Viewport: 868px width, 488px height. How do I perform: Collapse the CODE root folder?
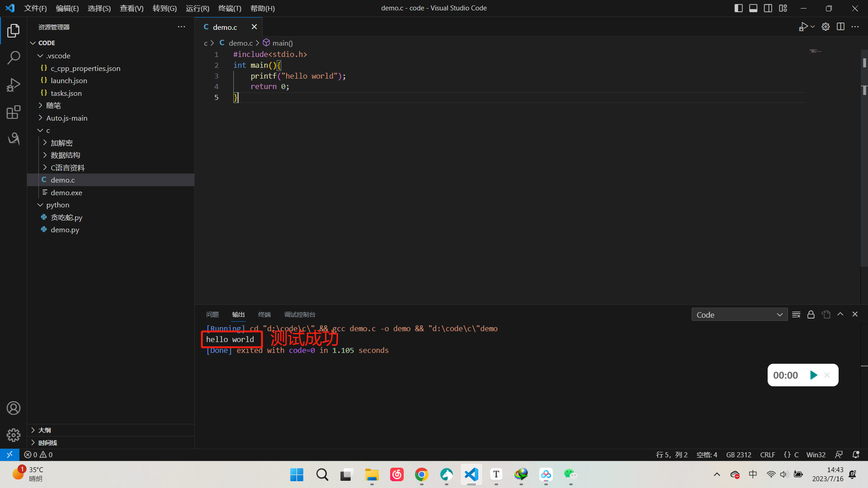[111, 43]
